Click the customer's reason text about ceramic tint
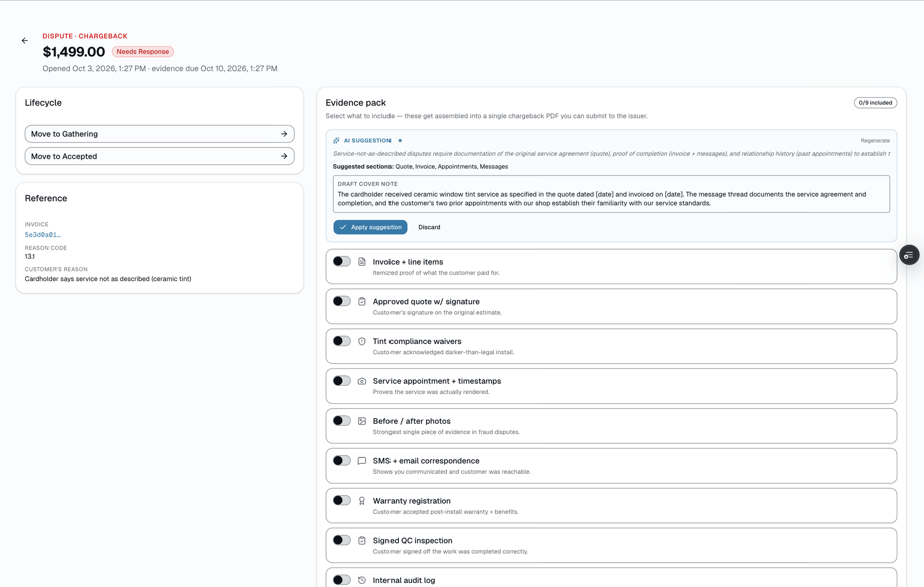Image resolution: width=924 pixels, height=587 pixels. (108, 279)
